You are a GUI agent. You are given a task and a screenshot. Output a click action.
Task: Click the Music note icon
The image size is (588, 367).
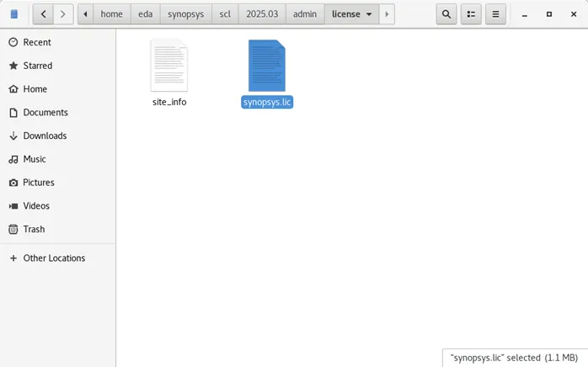click(x=13, y=159)
